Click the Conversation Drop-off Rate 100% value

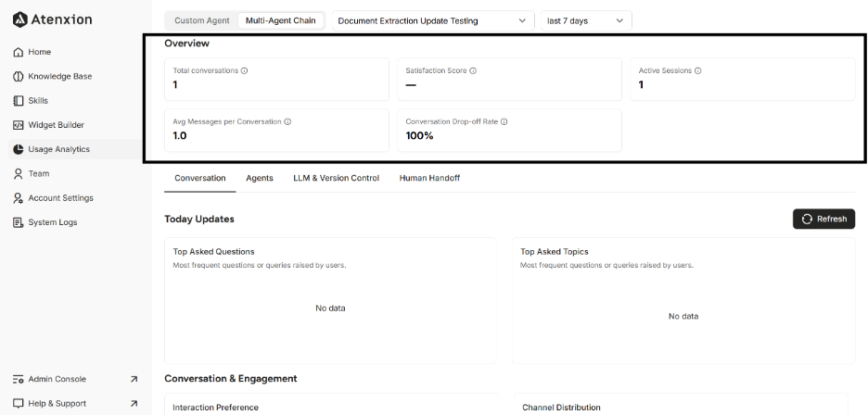419,135
